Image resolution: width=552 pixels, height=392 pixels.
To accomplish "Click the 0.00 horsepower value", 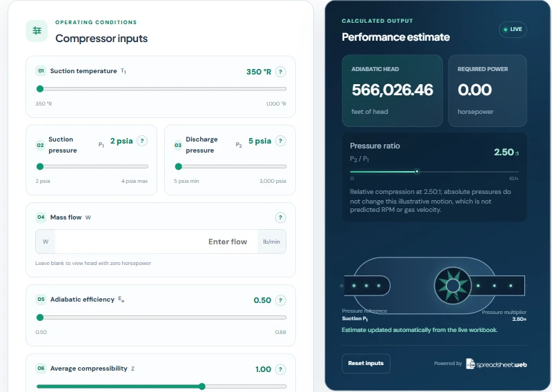I will [x=475, y=90].
